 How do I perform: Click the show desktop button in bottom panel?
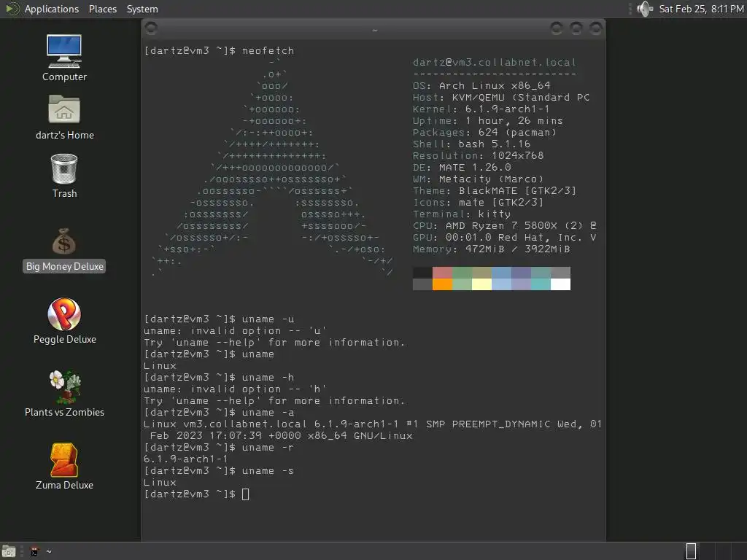pyautogui.click(x=8, y=551)
